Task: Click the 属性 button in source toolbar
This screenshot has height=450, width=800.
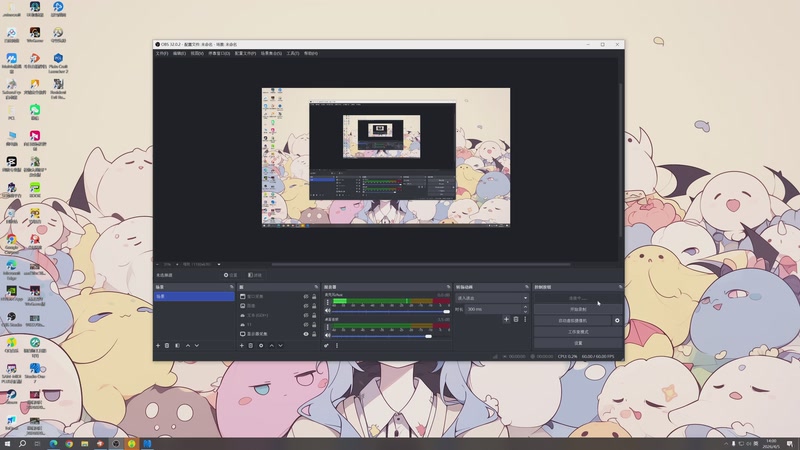Action: (x=231, y=275)
